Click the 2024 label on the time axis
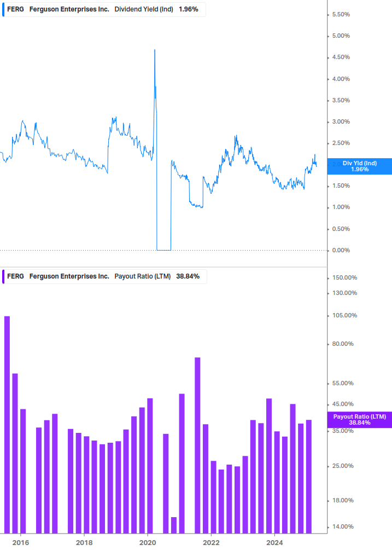Screen dimensions: 392x550 (x=274, y=543)
